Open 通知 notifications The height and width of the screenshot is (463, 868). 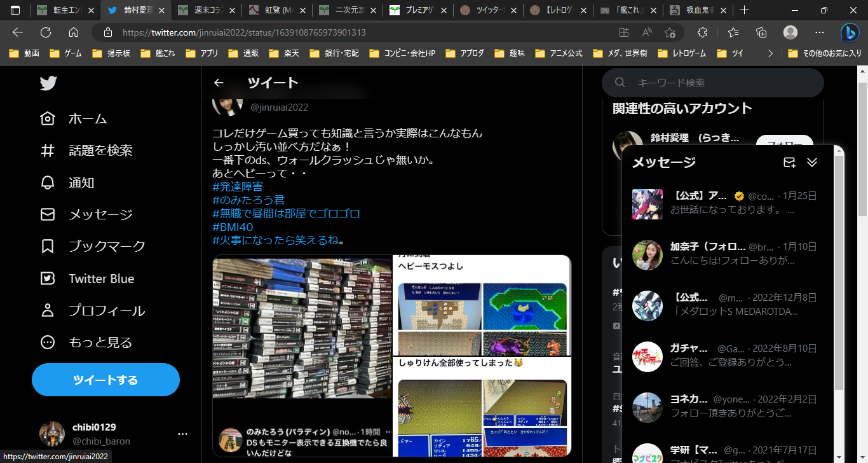[x=67, y=183]
